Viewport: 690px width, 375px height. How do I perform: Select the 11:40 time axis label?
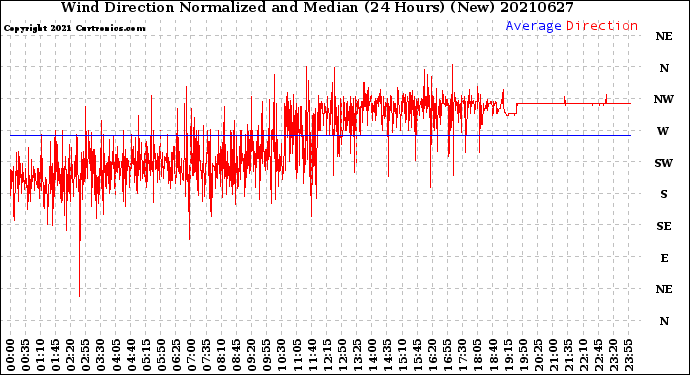tap(312, 355)
